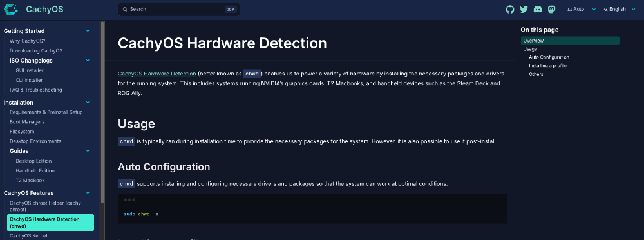This screenshot has height=240, width=644.
Task: Open Boot Managers page
Action: point(27,122)
